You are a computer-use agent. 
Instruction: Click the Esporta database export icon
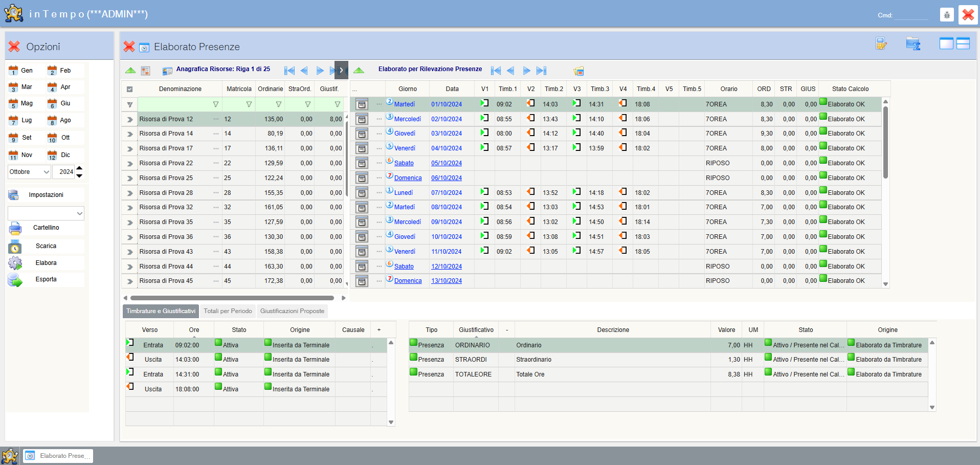(15, 280)
